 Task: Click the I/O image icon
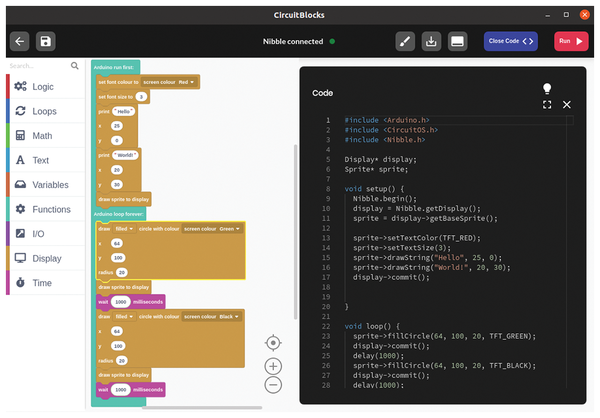20,233
